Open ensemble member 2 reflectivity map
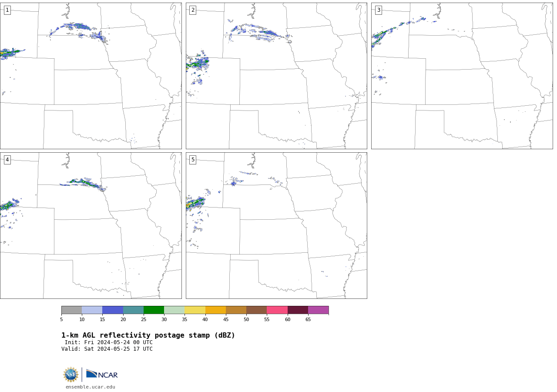The width and height of the screenshot is (557, 392). click(x=276, y=76)
